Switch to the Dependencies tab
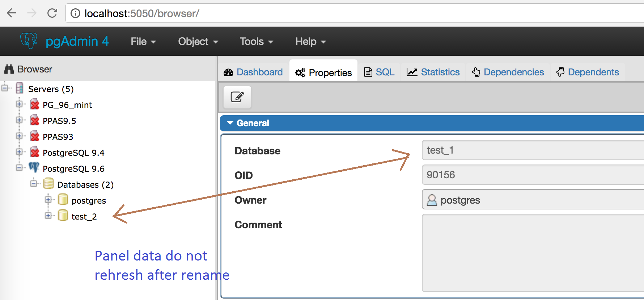The width and height of the screenshot is (644, 300). coord(508,72)
